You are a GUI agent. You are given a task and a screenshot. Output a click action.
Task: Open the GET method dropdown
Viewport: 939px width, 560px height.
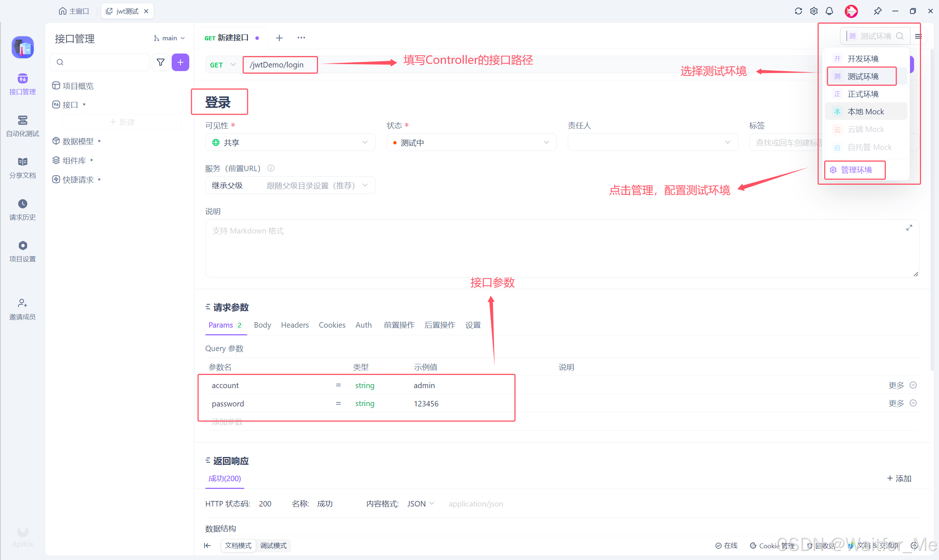pyautogui.click(x=223, y=65)
